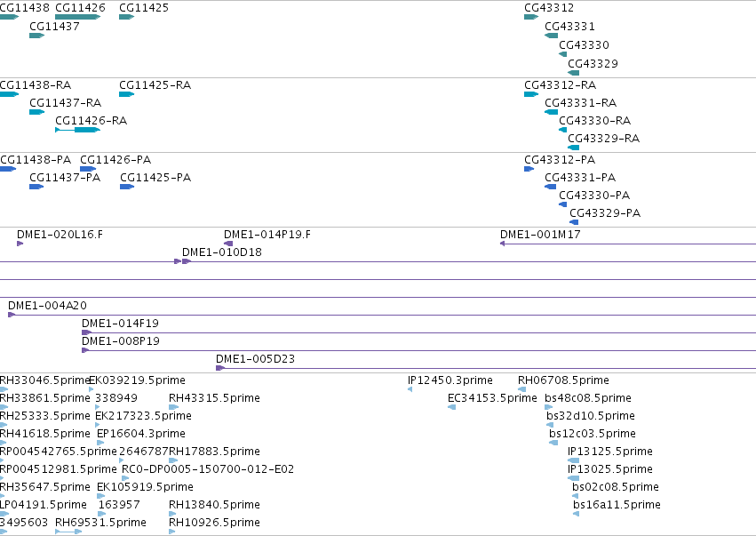Click the CG11426-RA transcript glyph
Viewport: 756px width, 536px height.
[77, 130]
